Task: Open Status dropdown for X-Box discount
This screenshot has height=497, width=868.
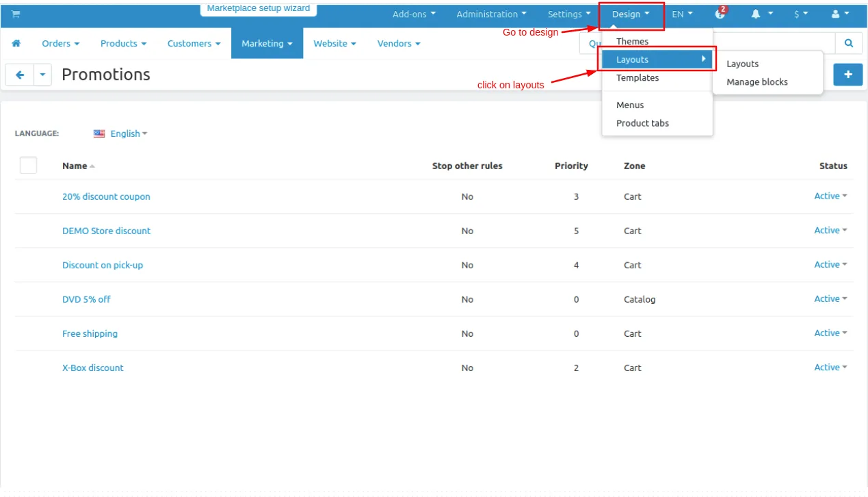Action: click(x=830, y=368)
